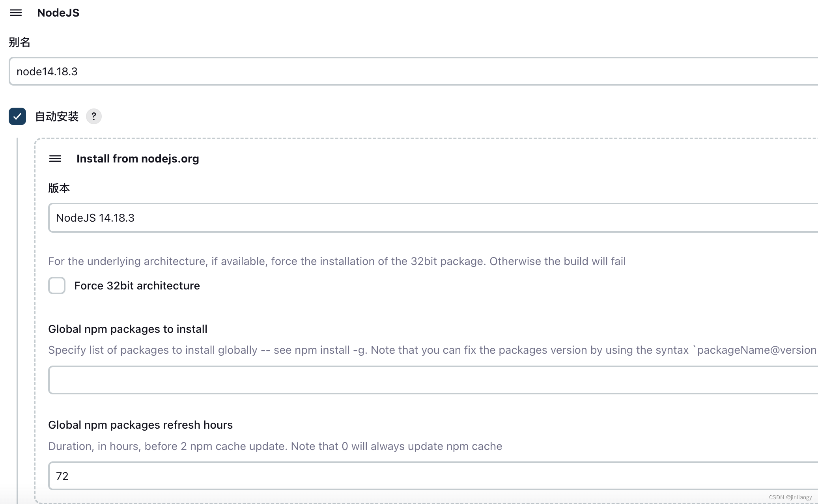Click the npm cache duration help text
Image resolution: width=818 pixels, height=504 pixels.
click(x=275, y=446)
